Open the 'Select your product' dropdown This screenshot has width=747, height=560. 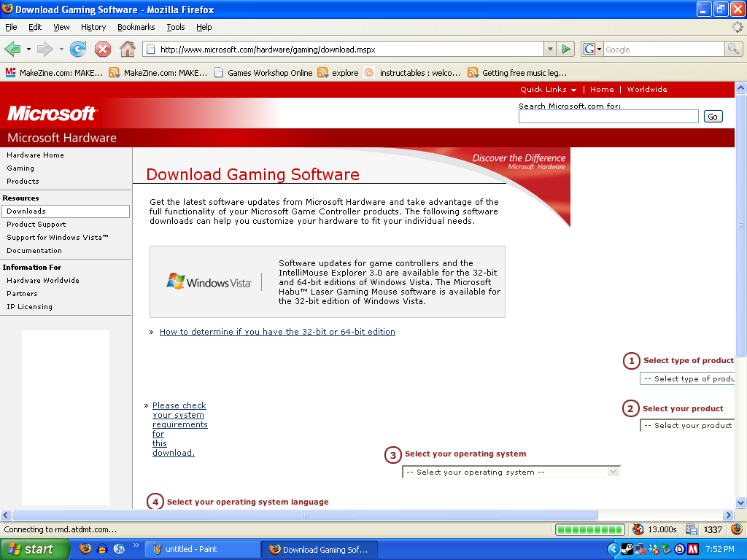pos(687,426)
